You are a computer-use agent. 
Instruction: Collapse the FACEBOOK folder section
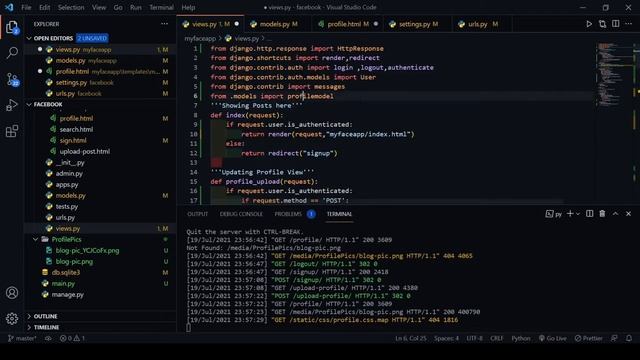(29, 104)
